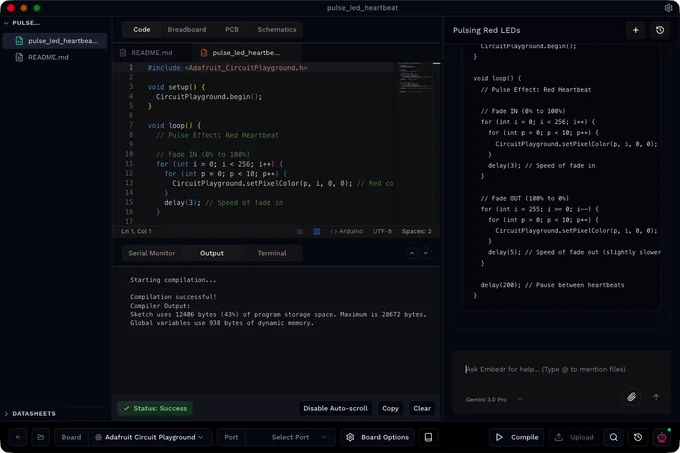The height and width of the screenshot is (453, 680).
Task: Send chat message with arrow icon
Action: click(x=656, y=397)
